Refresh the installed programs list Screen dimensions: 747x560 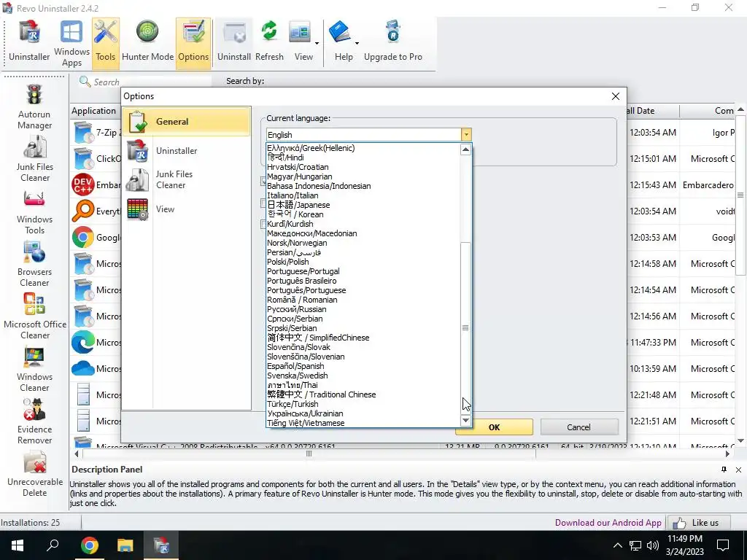point(269,42)
